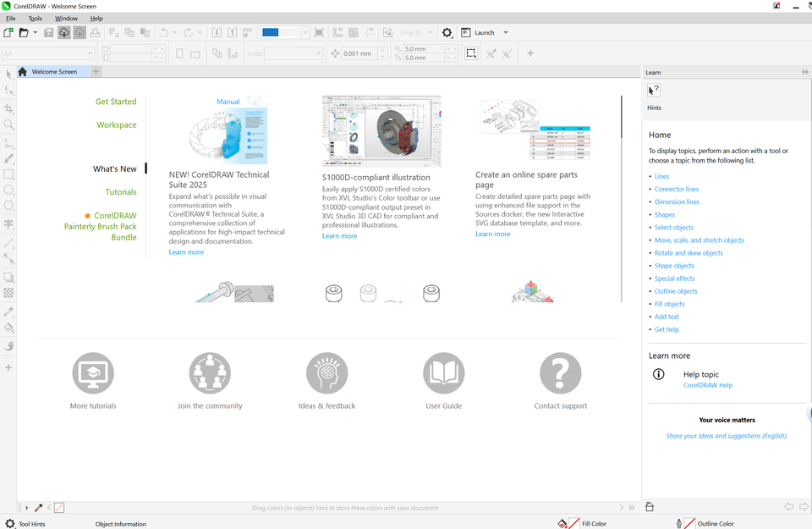Switch to the Welcome Screen tab
Screen dimensions: 812x529
tap(54, 72)
